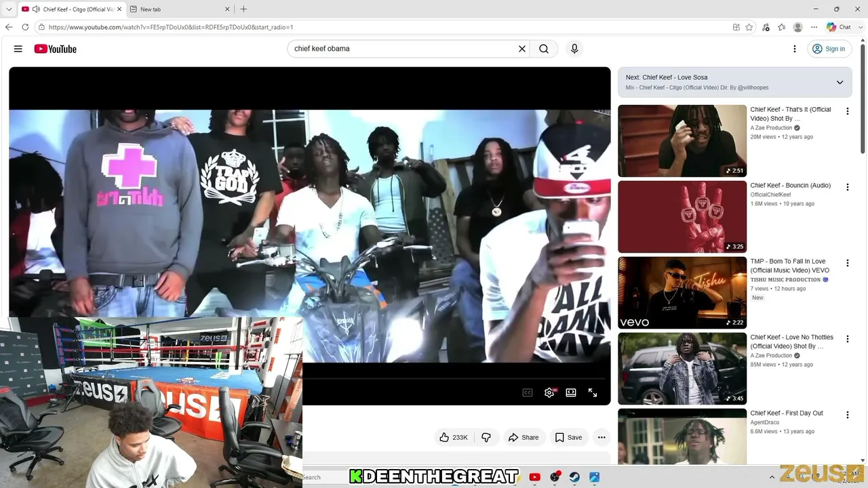Go to the YouTube home logo
The height and width of the screenshot is (488, 868).
tap(55, 49)
